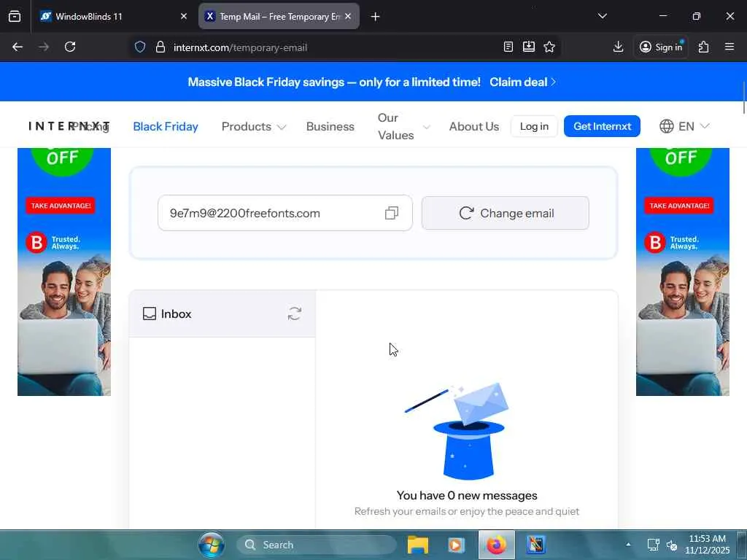Select the Temp Mail tab

point(279,17)
